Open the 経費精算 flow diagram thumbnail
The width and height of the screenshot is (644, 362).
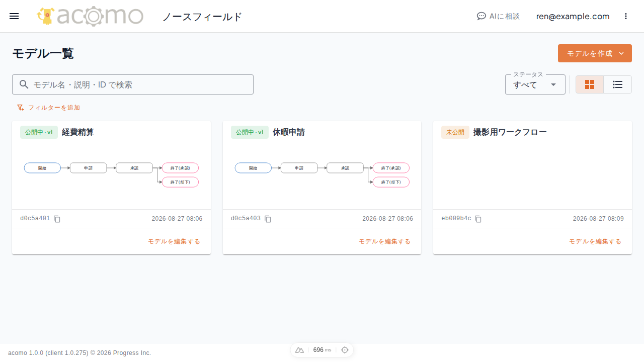111,174
